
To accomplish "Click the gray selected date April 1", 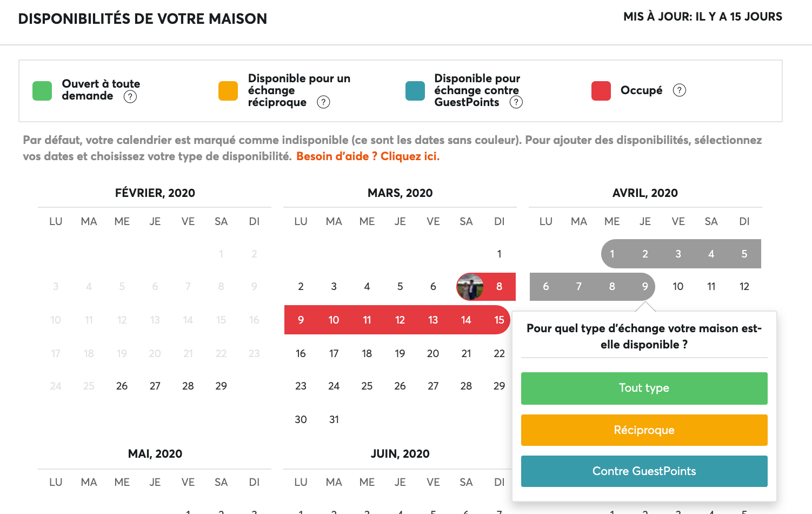I will point(612,253).
